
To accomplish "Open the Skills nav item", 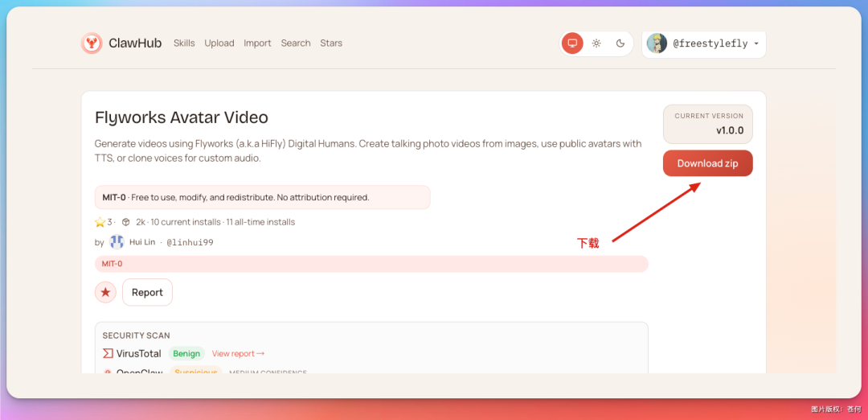I will 184,43.
